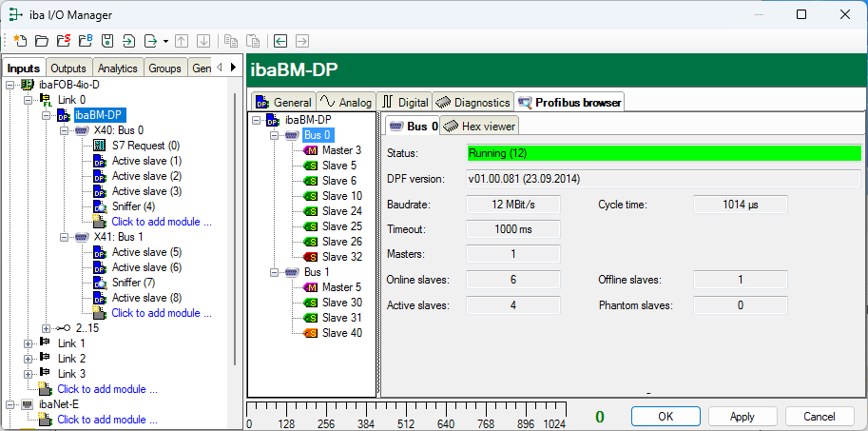Click the paste toolbar icon
Image resolution: width=868 pixels, height=431 pixels.
[253, 41]
